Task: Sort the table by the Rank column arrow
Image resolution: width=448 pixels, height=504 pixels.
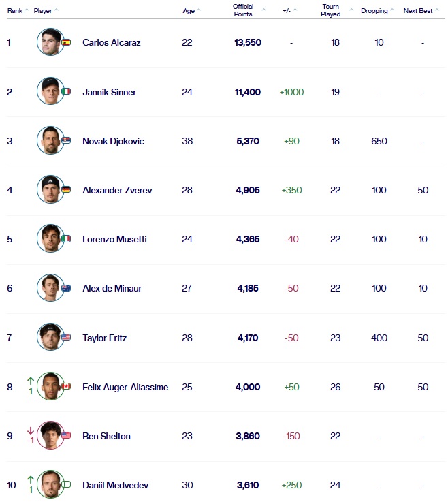Action: [27, 10]
